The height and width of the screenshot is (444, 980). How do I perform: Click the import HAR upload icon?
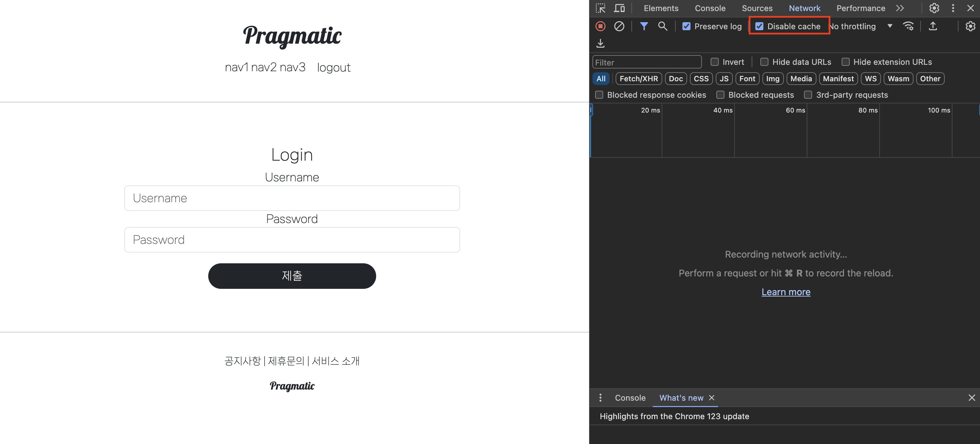932,26
